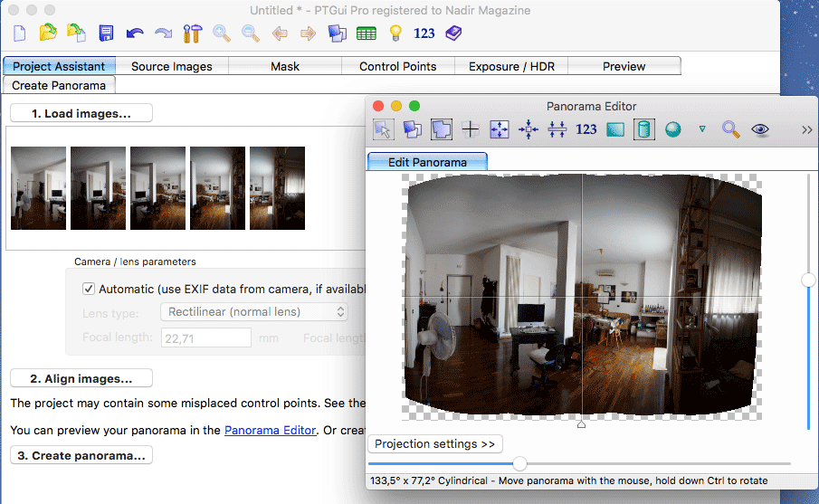Expand the projection dropdown triangle
The width and height of the screenshot is (819, 504).
point(702,129)
